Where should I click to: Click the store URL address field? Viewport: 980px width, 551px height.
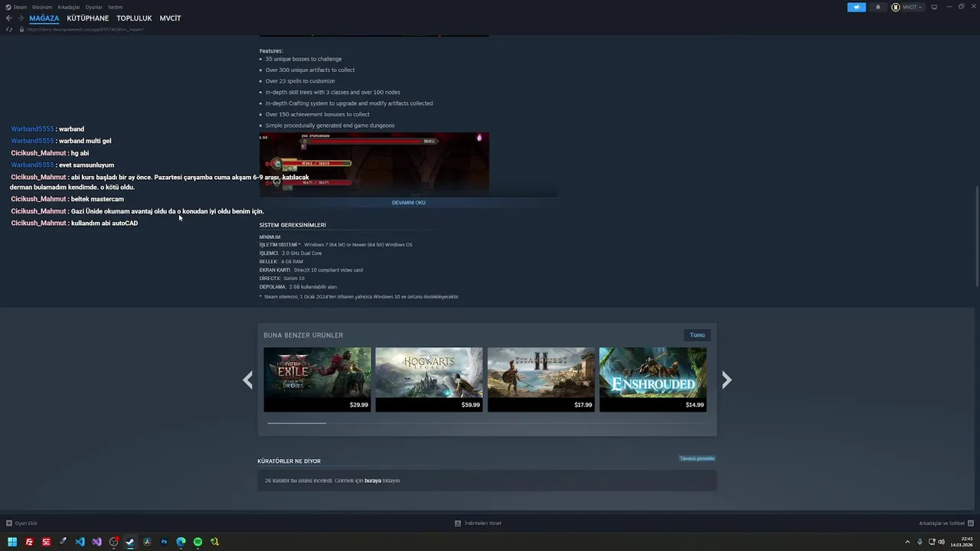pos(85,29)
